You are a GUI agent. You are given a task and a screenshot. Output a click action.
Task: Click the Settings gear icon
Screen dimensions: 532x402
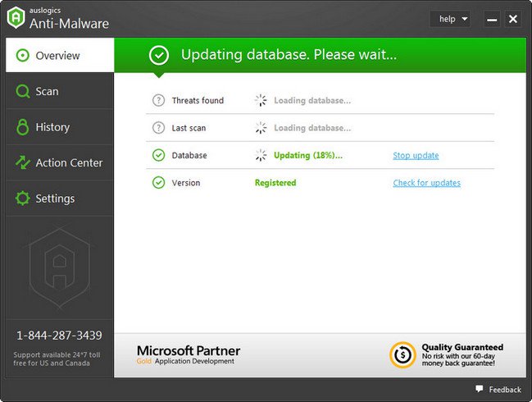pyautogui.click(x=23, y=198)
